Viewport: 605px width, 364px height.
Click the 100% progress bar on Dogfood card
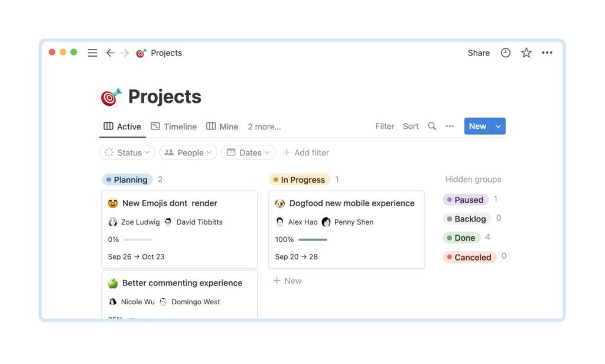(313, 240)
